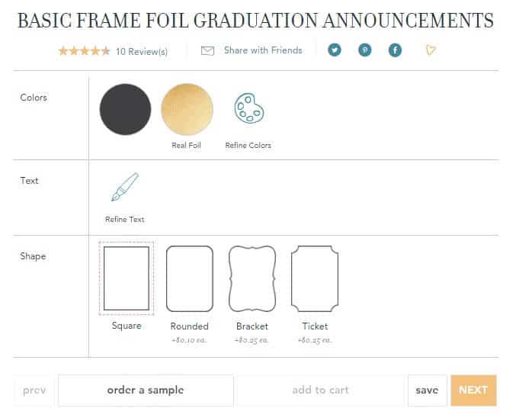Share on Twitter via bird icon
Screen dimensions: 532x418
[335, 50]
